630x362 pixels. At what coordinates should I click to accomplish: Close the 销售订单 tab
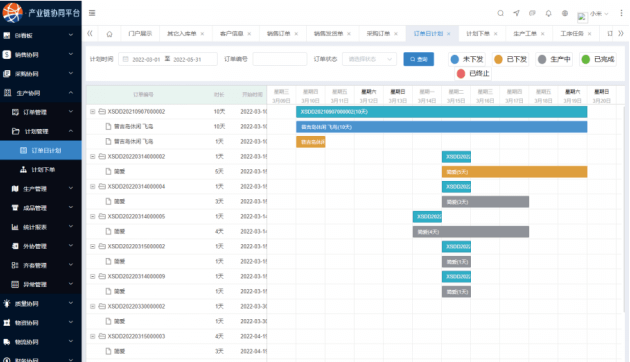tap(297, 34)
